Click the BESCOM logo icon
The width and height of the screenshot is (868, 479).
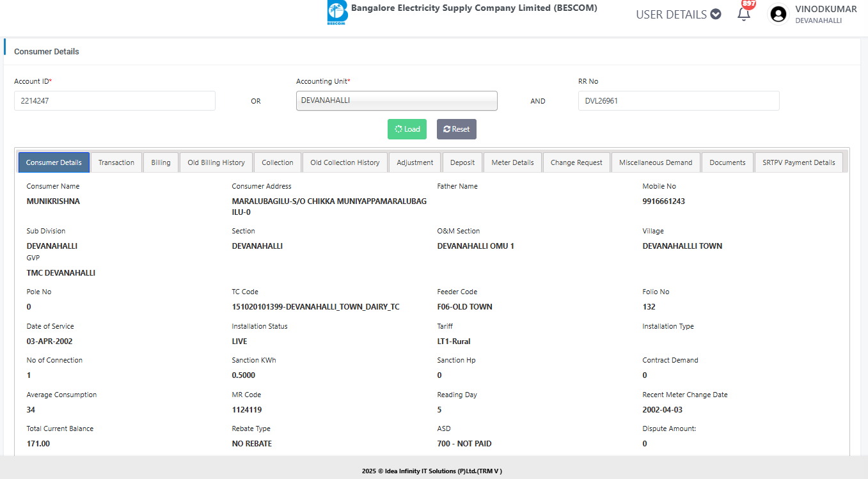(336, 13)
